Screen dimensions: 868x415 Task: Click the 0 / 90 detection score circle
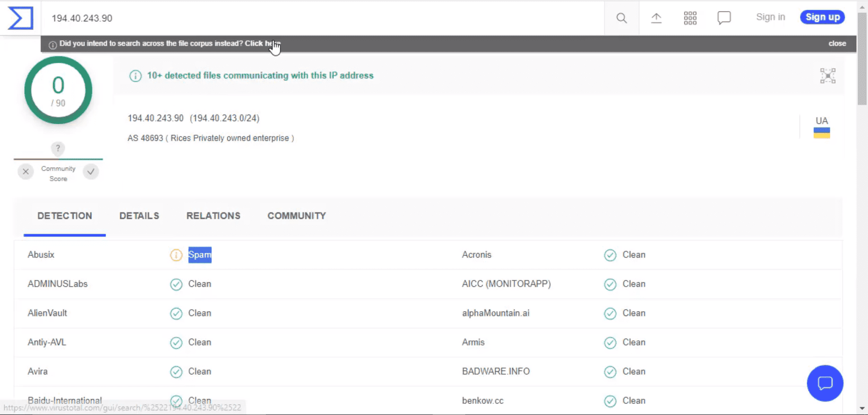point(58,90)
